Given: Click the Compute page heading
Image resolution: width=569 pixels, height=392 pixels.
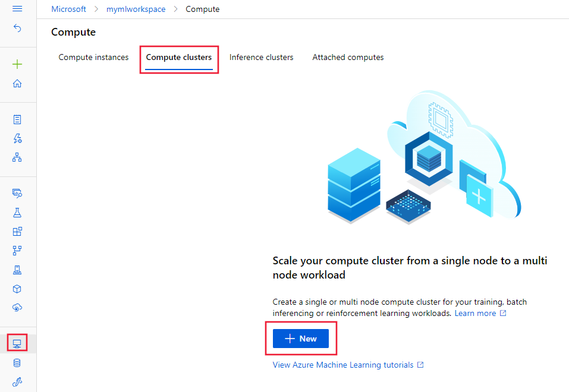Looking at the screenshot, I should pos(73,32).
